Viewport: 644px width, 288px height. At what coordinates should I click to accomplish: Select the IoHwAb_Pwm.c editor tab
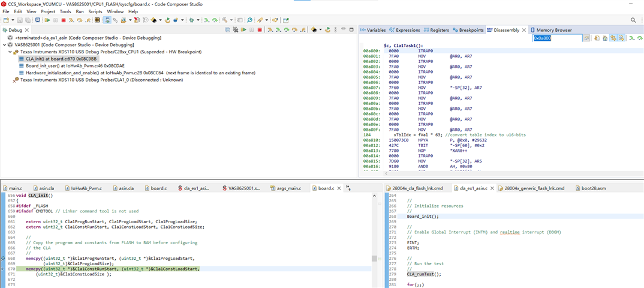click(x=86, y=188)
